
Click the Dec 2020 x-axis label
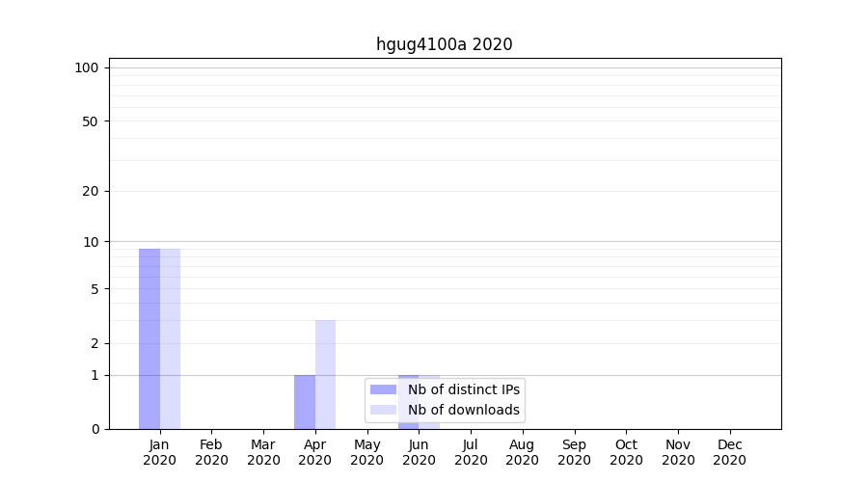729,452
